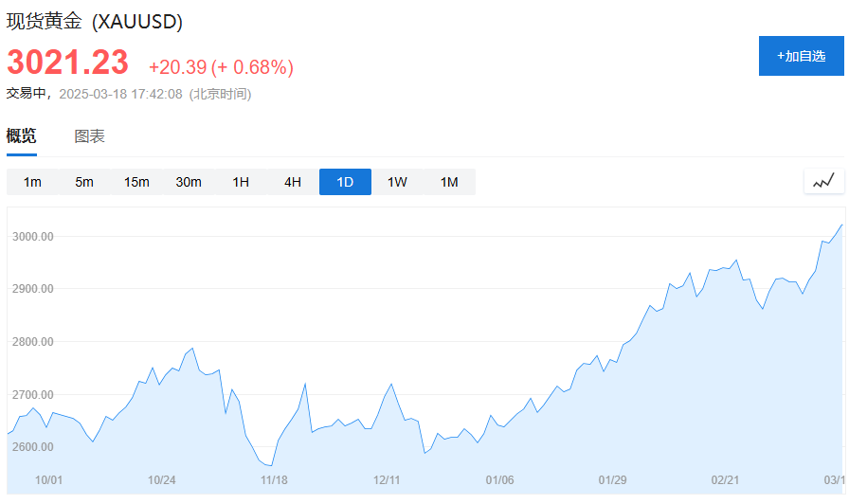849x504 pixels.
Task: Select the 1H timeframe
Action: [241, 182]
